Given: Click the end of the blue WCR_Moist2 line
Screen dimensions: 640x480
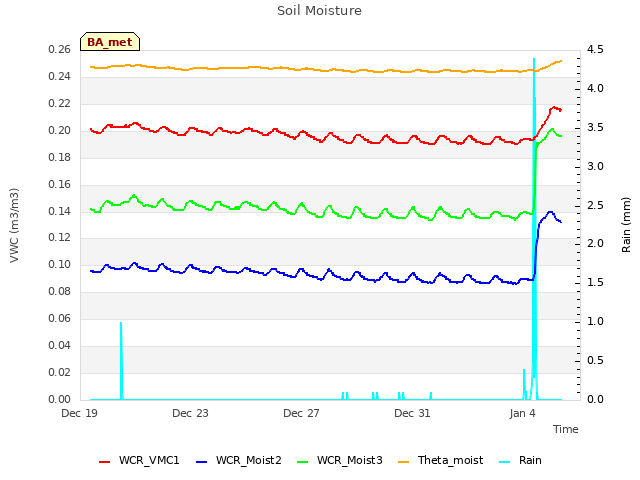Looking at the screenshot, I should [x=561, y=222].
